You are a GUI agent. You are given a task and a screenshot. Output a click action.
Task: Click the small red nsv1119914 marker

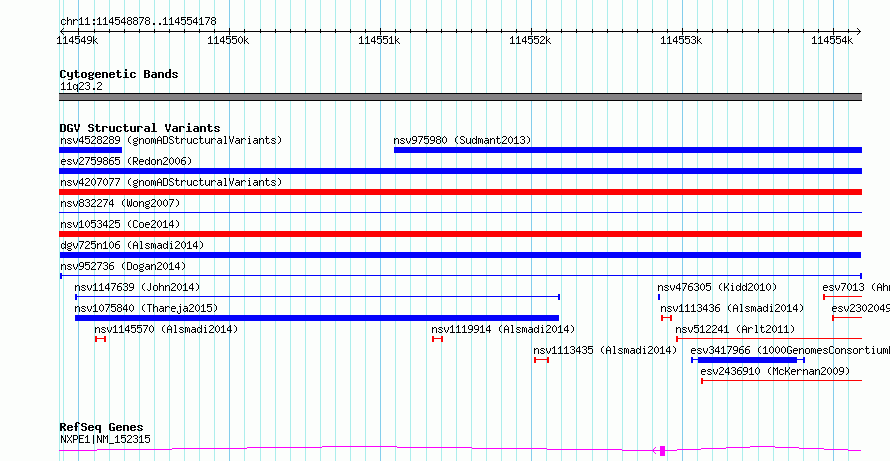click(x=437, y=339)
